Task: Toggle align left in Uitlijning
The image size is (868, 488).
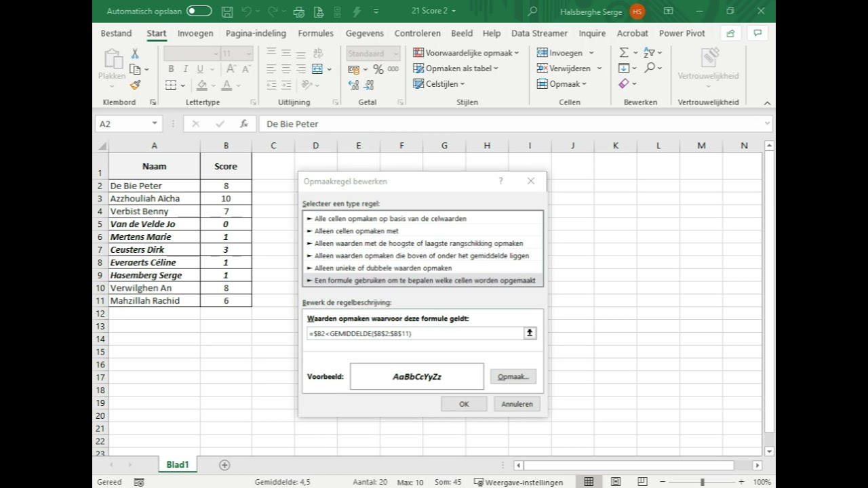Action: [271, 69]
